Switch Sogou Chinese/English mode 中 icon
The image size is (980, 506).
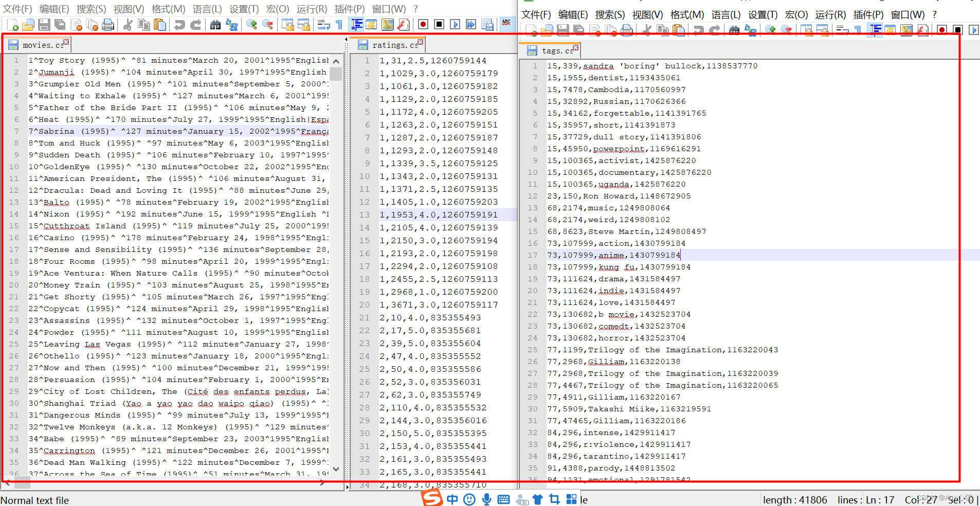pyautogui.click(x=452, y=499)
